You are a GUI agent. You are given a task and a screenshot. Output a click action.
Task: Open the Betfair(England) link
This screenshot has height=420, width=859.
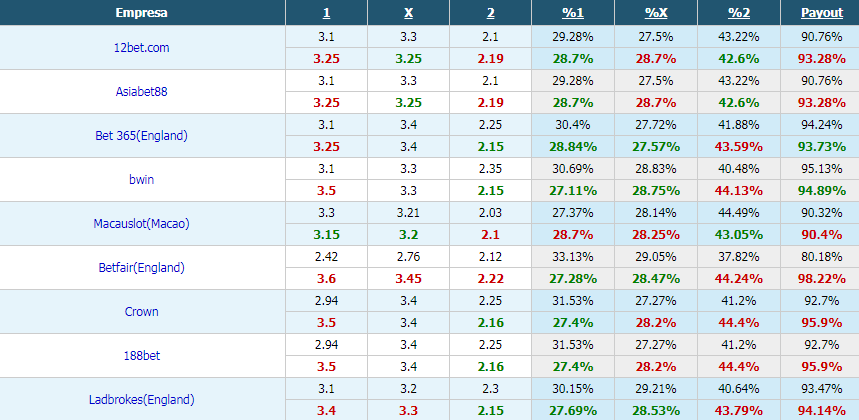tap(141, 267)
